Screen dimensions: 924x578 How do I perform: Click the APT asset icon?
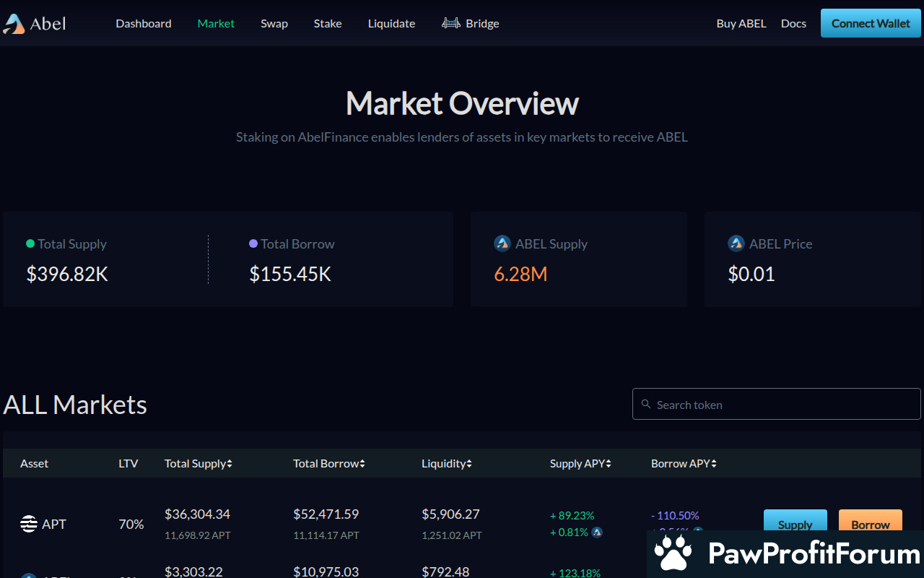click(29, 524)
